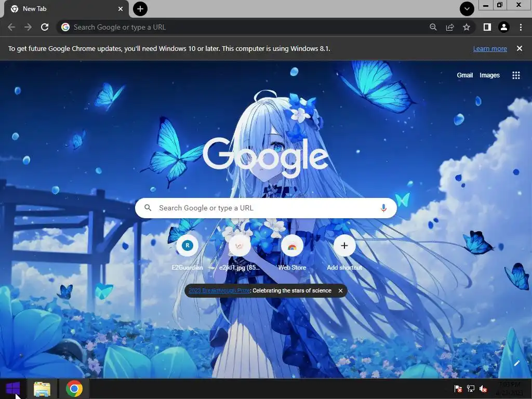This screenshot has height=399, width=532.
Task: Close the New Tab tab
Action: 121,9
